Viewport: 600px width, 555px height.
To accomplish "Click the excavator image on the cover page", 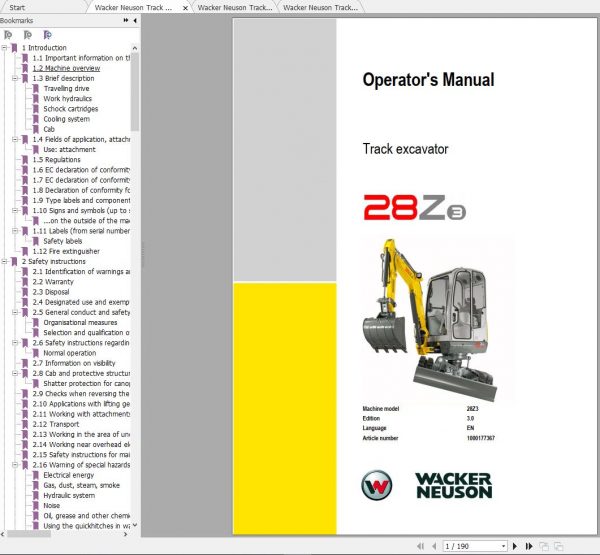I will click(430, 321).
